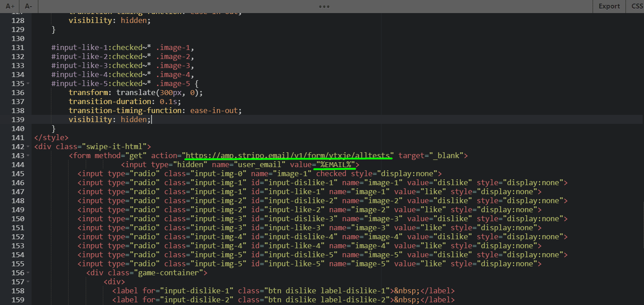Increase editor font size with A+
Screen dimensions: 644x305
9,6
